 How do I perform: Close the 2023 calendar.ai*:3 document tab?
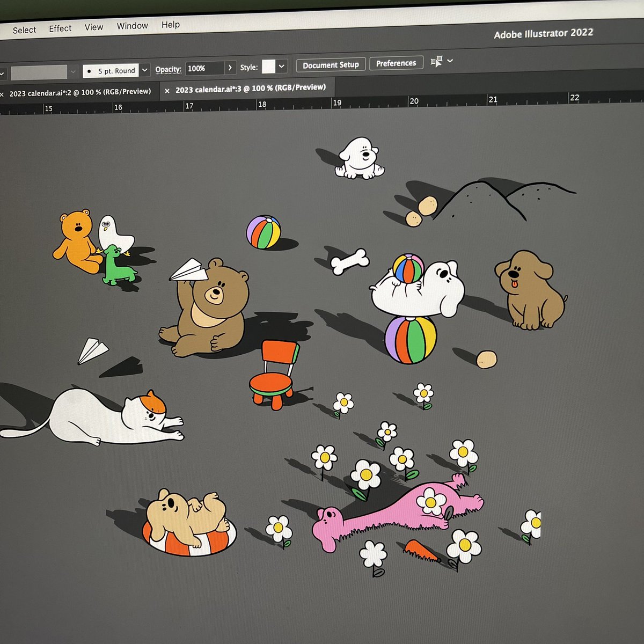(167, 91)
